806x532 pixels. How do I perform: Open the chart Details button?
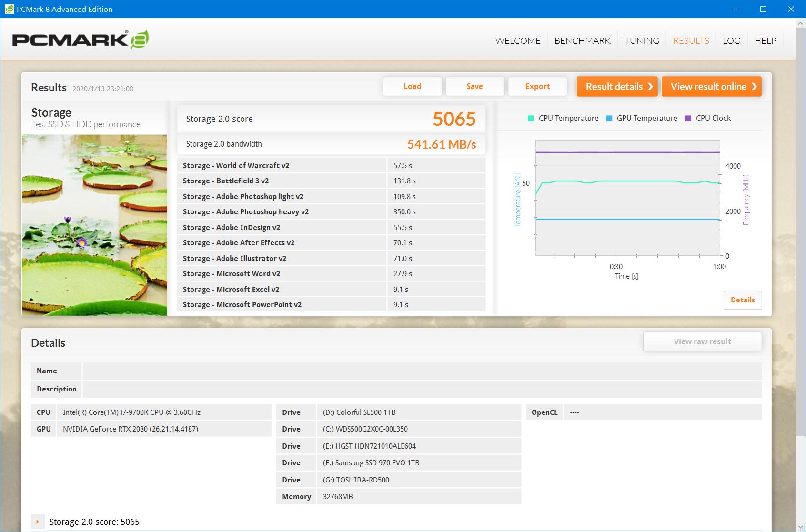pyautogui.click(x=743, y=300)
